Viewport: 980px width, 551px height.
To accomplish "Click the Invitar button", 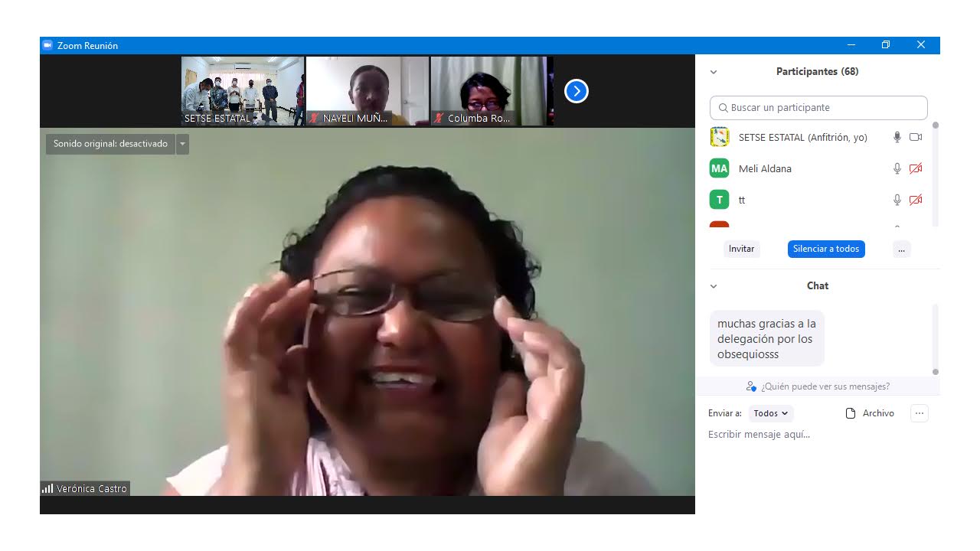I will [741, 249].
